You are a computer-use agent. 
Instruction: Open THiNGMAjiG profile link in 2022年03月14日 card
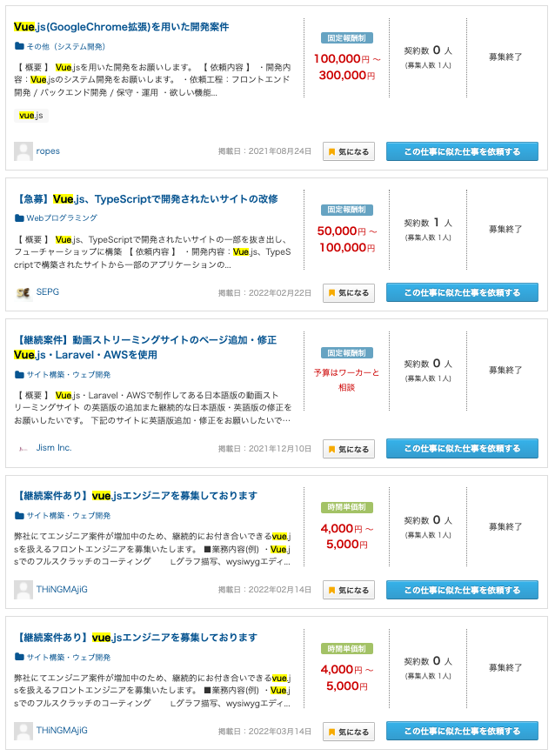coord(62,730)
